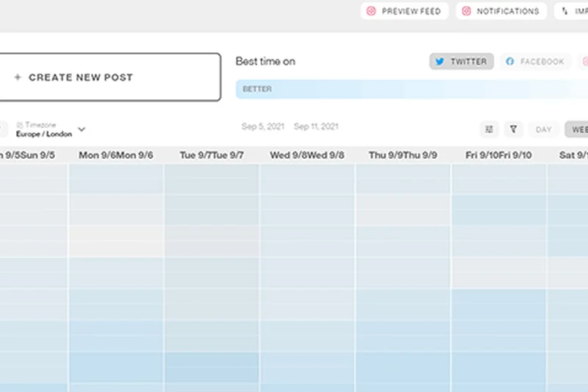Switch calendar to Week view
The image size is (588, 392).
tap(578, 129)
